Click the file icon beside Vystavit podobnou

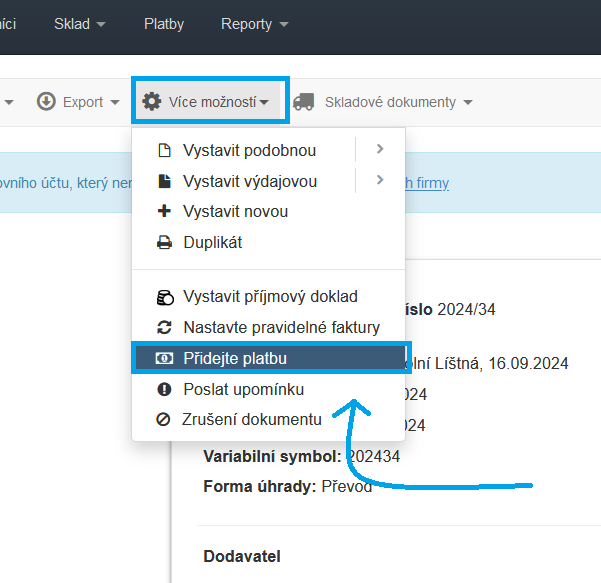[165, 151]
